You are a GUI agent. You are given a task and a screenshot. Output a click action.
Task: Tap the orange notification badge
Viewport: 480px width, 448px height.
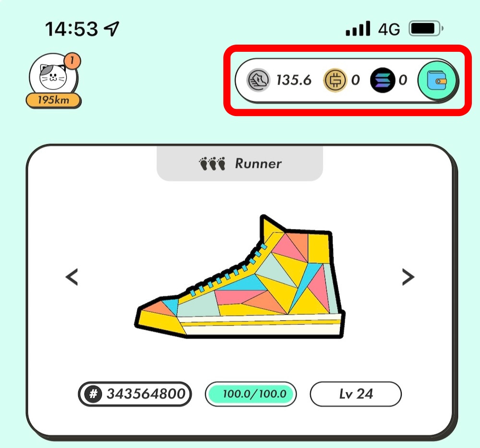point(72,60)
